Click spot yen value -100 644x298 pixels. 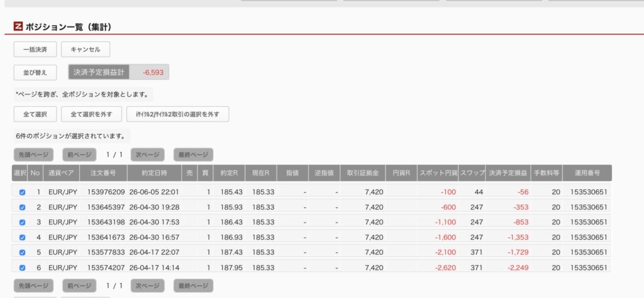(448, 192)
